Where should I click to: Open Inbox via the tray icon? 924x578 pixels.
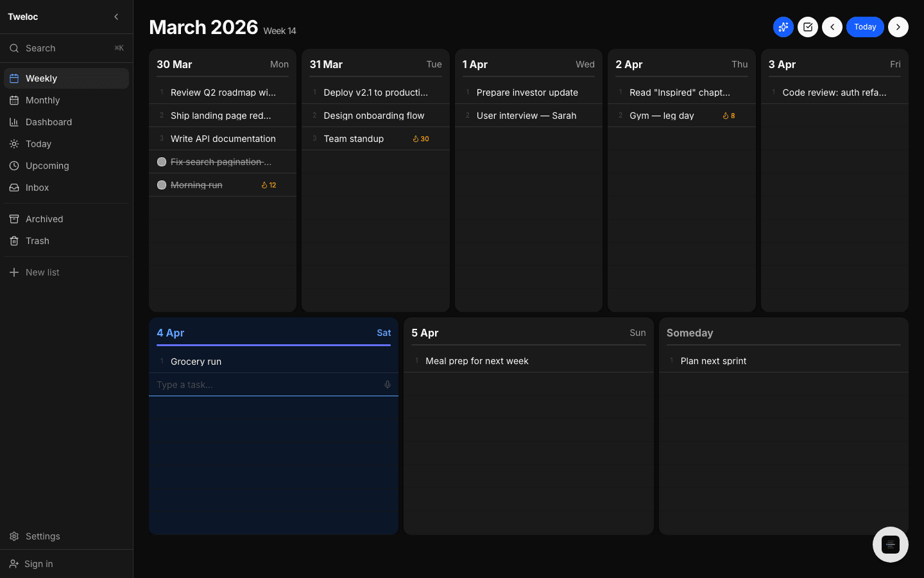[x=13, y=188]
